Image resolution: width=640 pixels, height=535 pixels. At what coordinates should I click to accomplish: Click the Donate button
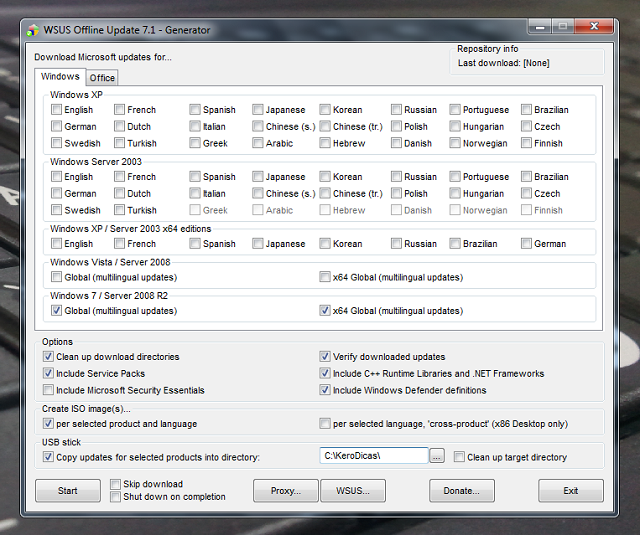[x=462, y=491]
